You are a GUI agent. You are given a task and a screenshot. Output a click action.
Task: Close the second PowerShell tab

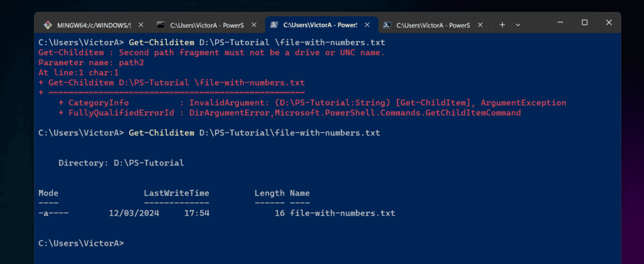click(x=254, y=25)
